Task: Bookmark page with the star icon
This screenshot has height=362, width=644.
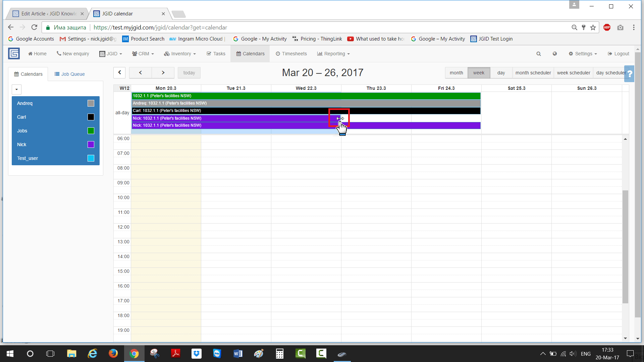Action: 593,27
